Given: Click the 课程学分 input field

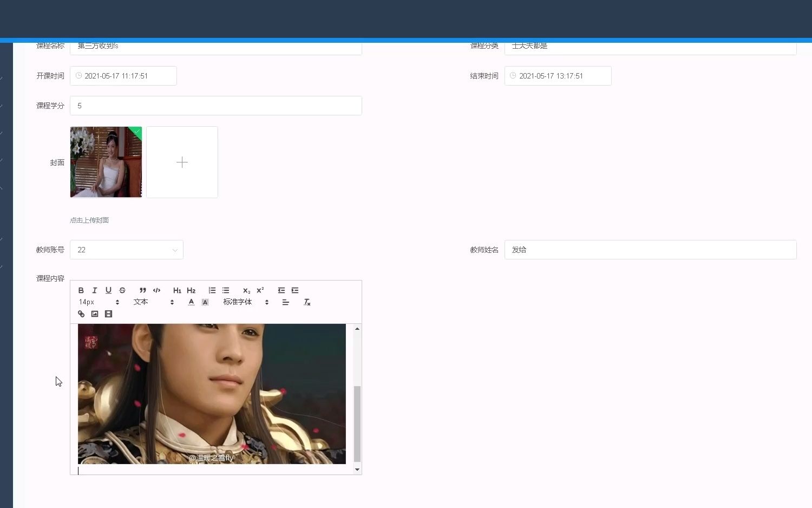Looking at the screenshot, I should click(216, 106).
